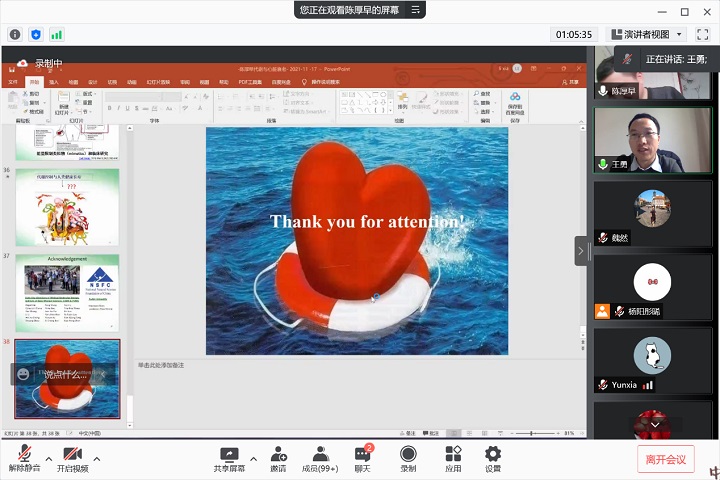Unmute microphone via 解除静音

(x=24, y=458)
